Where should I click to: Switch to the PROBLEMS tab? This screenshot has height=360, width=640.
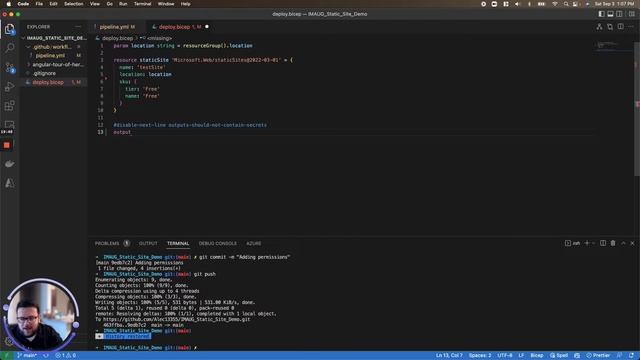tap(107, 243)
